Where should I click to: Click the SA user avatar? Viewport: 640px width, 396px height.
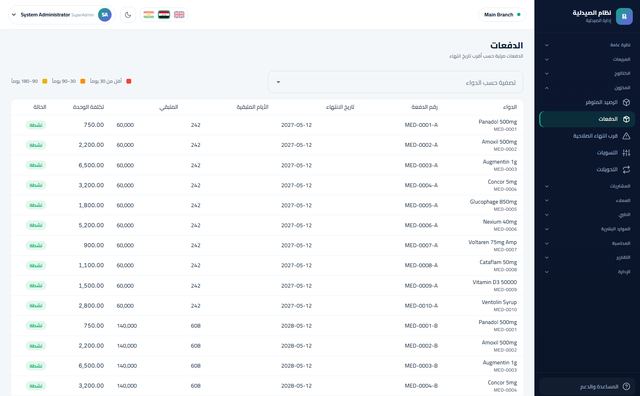coord(105,15)
